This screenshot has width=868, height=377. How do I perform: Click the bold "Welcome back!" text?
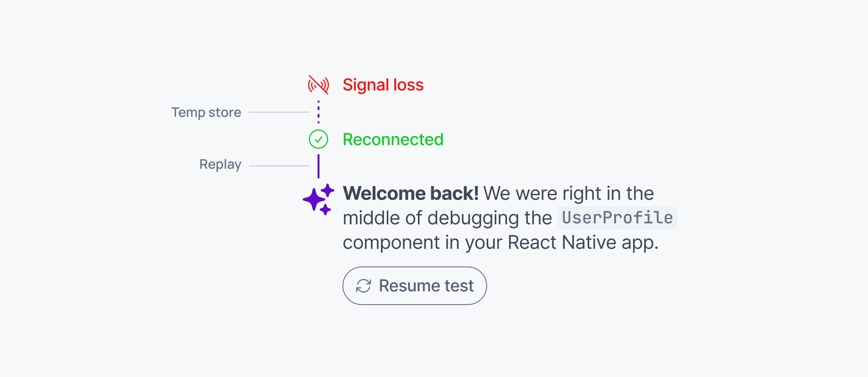coord(410,194)
